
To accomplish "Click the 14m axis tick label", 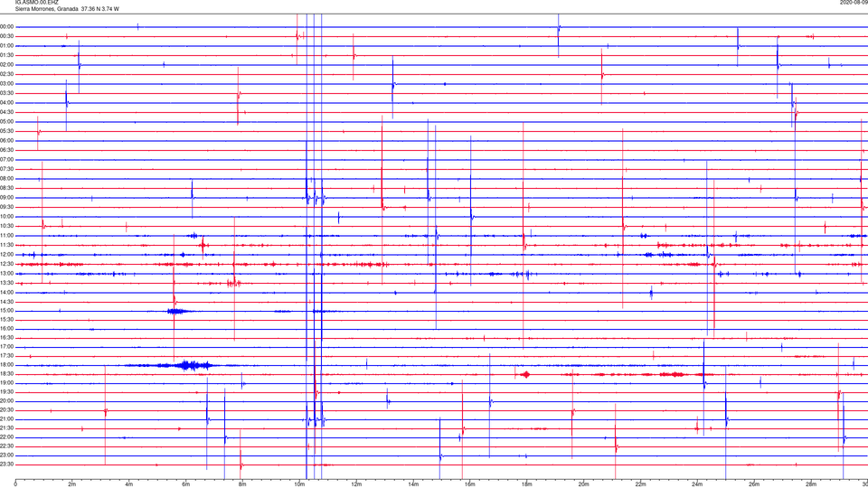I will [x=413, y=484].
